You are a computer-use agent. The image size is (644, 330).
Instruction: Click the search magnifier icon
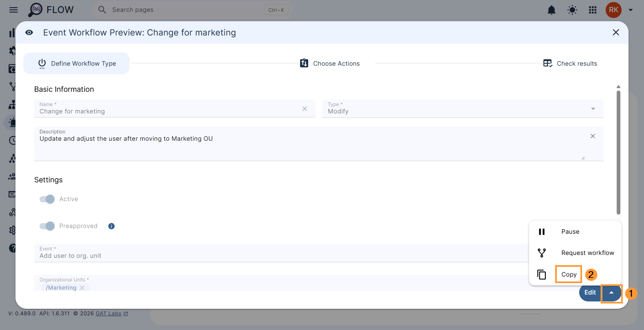[x=102, y=10]
